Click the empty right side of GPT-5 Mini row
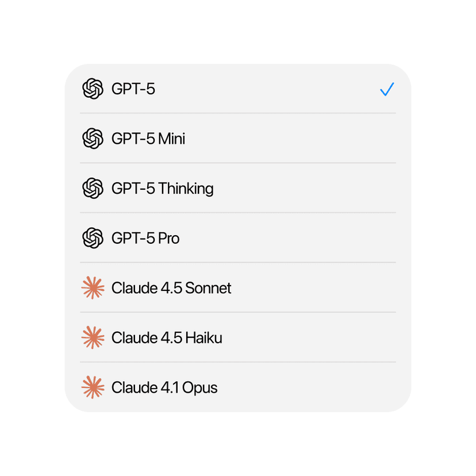The height and width of the screenshot is (476, 476). tap(345, 139)
